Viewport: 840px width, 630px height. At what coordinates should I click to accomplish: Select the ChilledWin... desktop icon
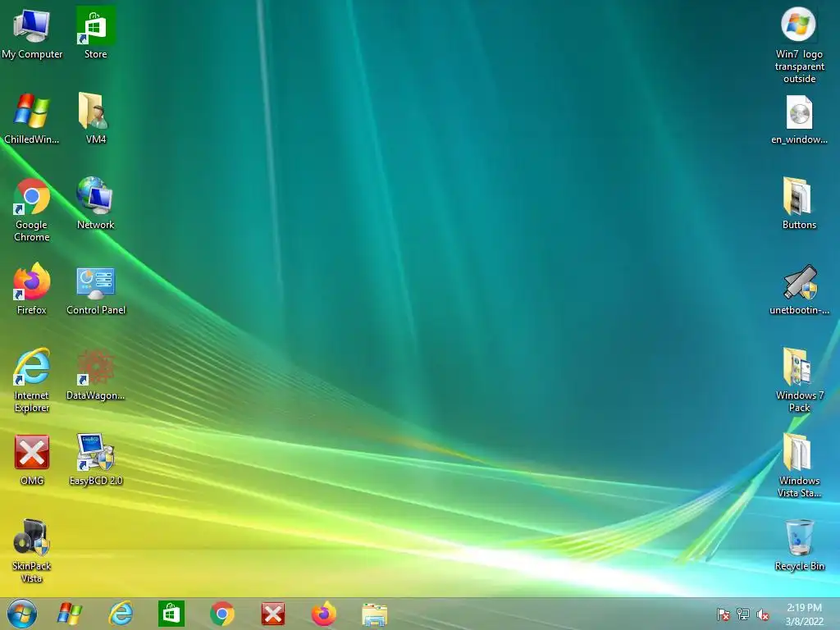[x=32, y=118]
